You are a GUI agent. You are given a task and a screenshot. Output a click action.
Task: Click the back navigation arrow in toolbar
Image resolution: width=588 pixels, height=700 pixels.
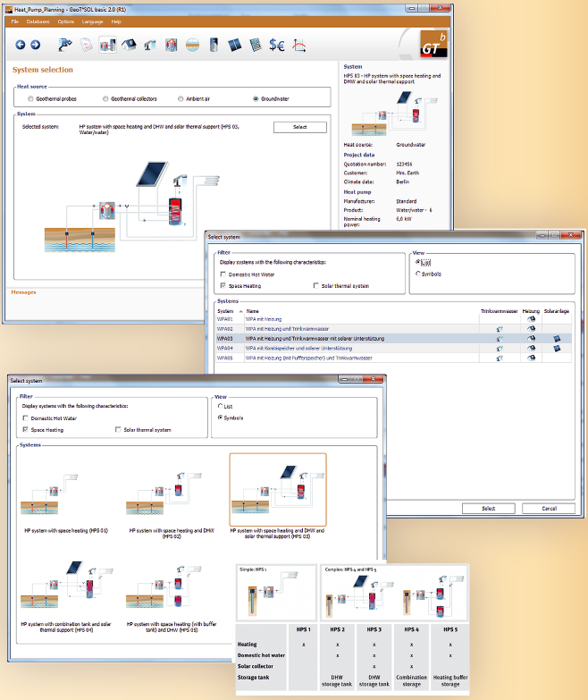[x=21, y=45]
